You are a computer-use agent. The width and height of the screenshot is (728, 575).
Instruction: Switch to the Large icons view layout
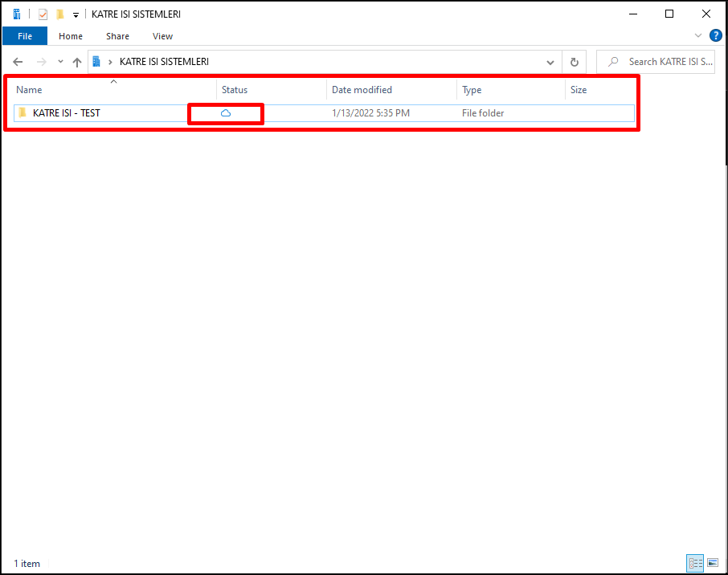click(x=713, y=564)
